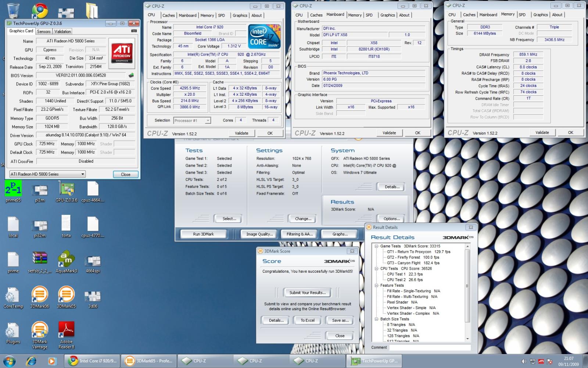Screen dimensions: 588x368
Task: Click OK in Mainboard CPU-Z window
Action: 417,133
